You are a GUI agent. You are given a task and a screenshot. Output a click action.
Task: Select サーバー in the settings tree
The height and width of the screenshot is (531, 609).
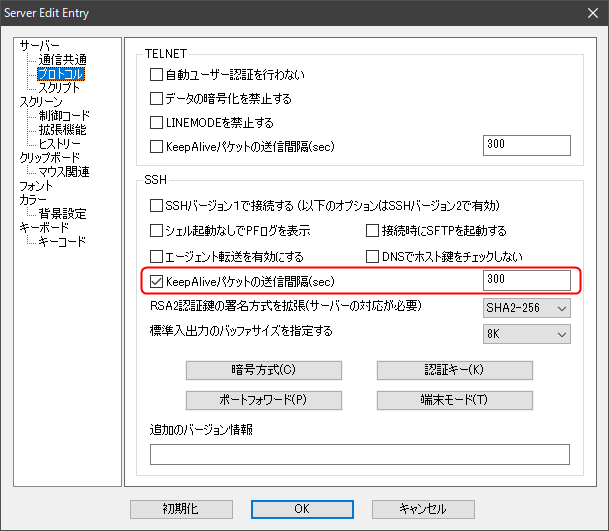pos(39,46)
